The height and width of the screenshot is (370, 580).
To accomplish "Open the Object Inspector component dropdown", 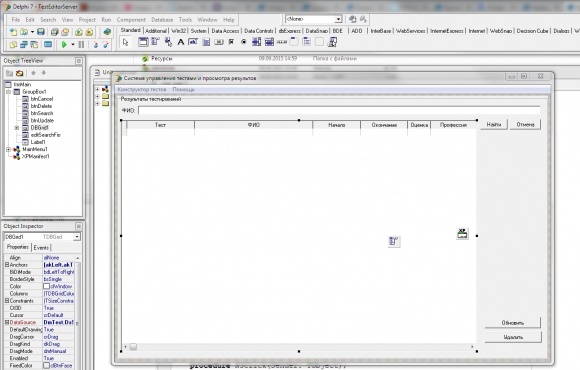I will [77, 237].
